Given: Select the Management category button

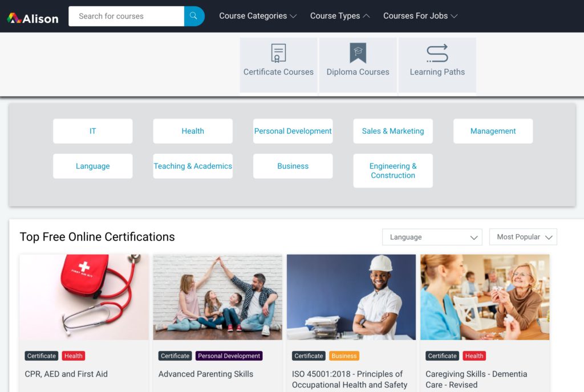Looking at the screenshot, I should (x=493, y=131).
